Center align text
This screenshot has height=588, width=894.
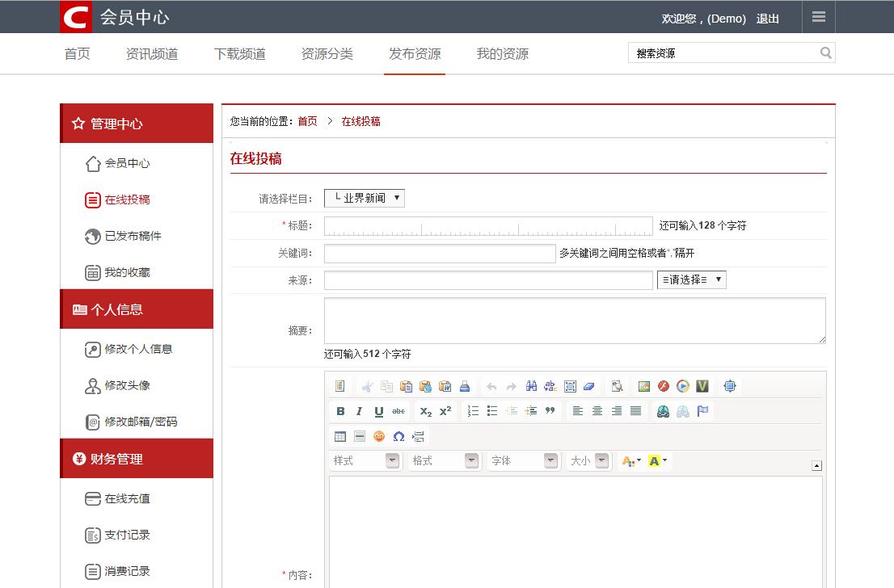click(597, 411)
